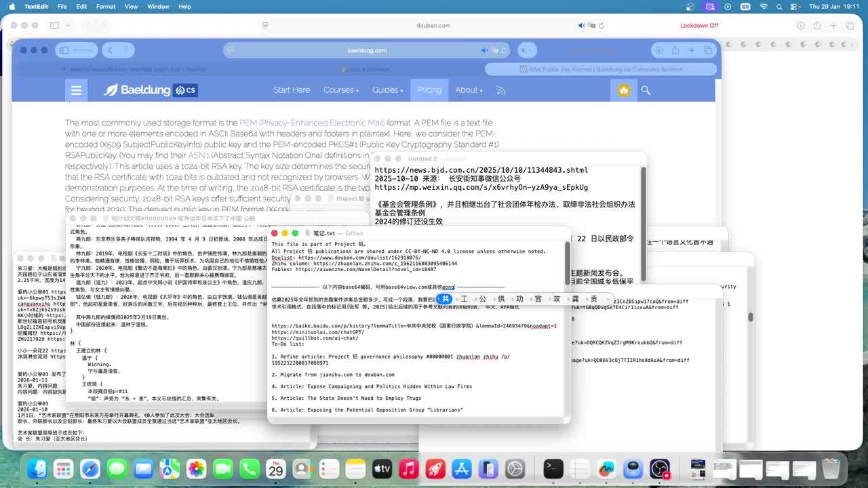Open Terminal from the Dock

553,468
